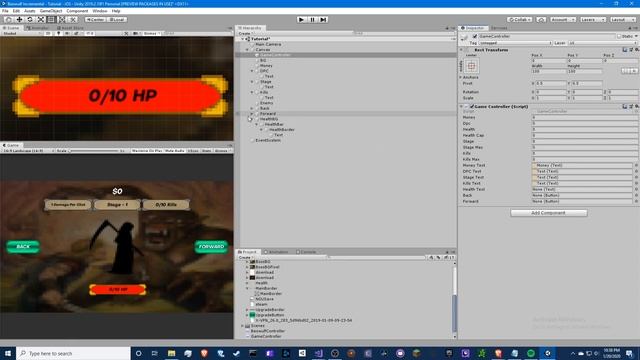Select the combined Transform tool in toolbar
The height and width of the screenshot is (360, 640).
tap(62, 19)
